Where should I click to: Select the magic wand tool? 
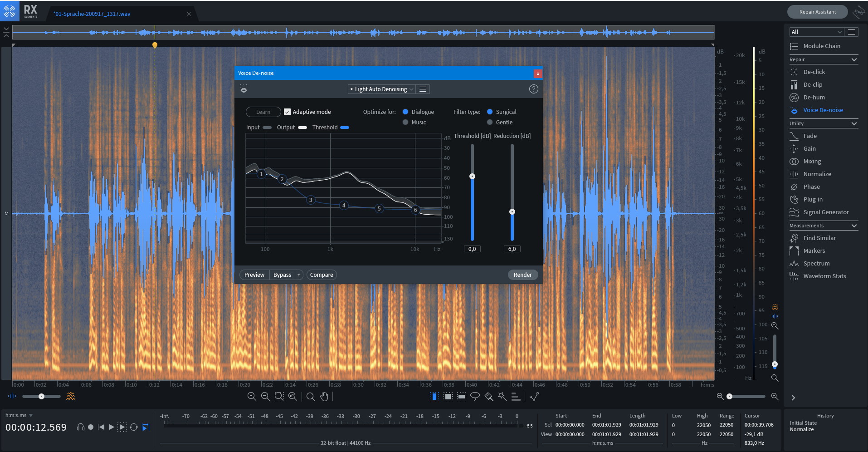pos(502,396)
